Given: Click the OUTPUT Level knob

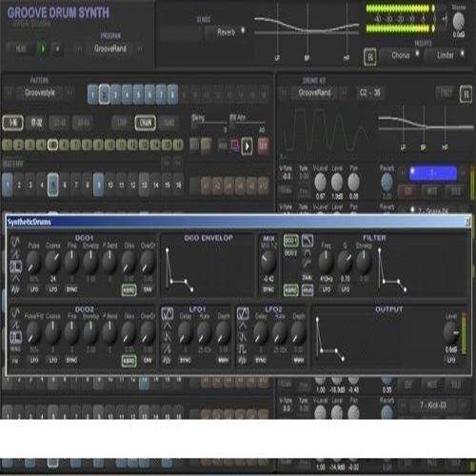Looking at the screenshot, I should (x=451, y=332).
